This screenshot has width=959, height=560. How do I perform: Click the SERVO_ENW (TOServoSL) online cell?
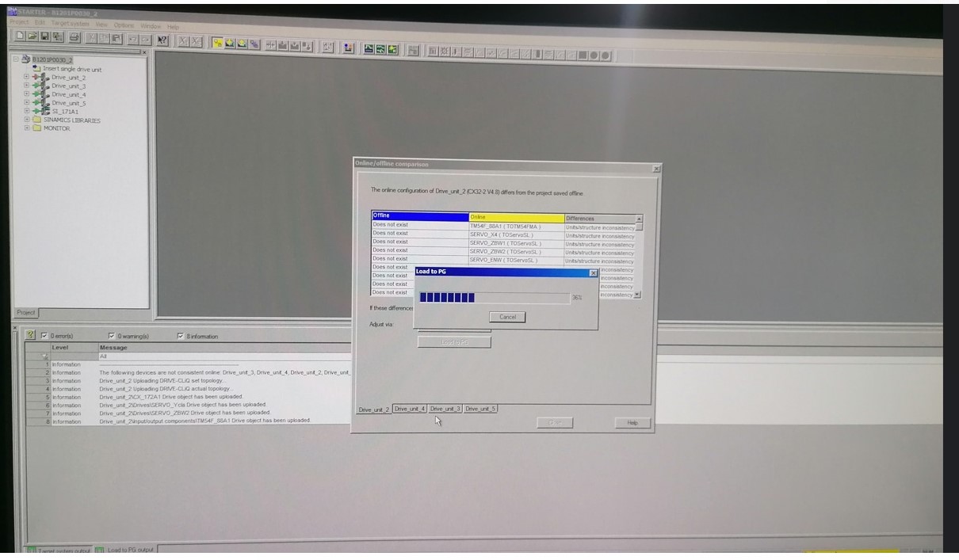pos(517,261)
